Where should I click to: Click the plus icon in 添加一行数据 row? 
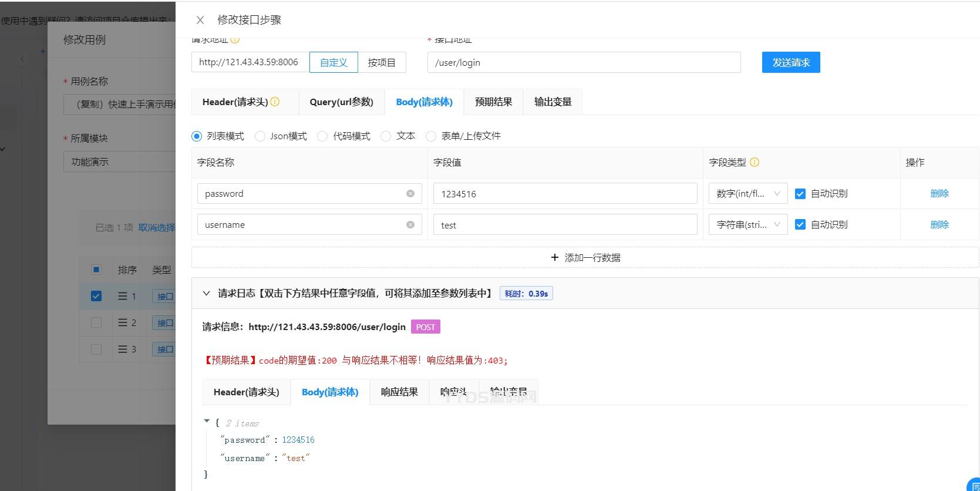point(554,257)
